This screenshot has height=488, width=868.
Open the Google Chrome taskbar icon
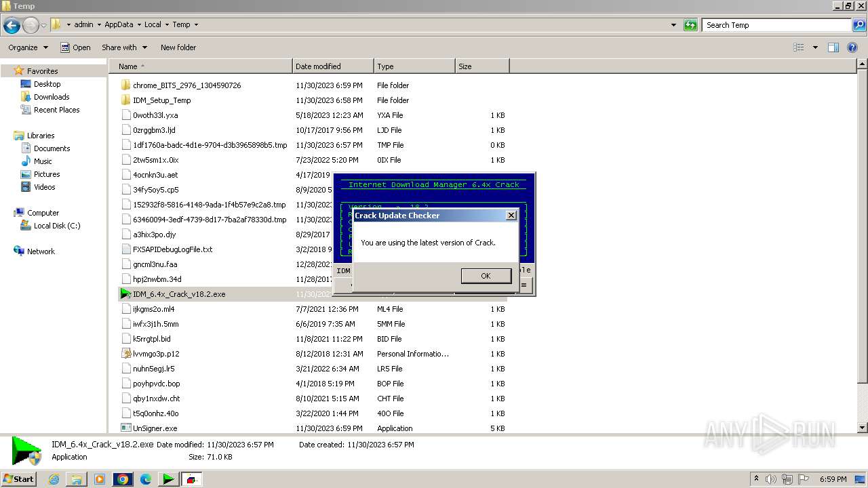(x=123, y=479)
